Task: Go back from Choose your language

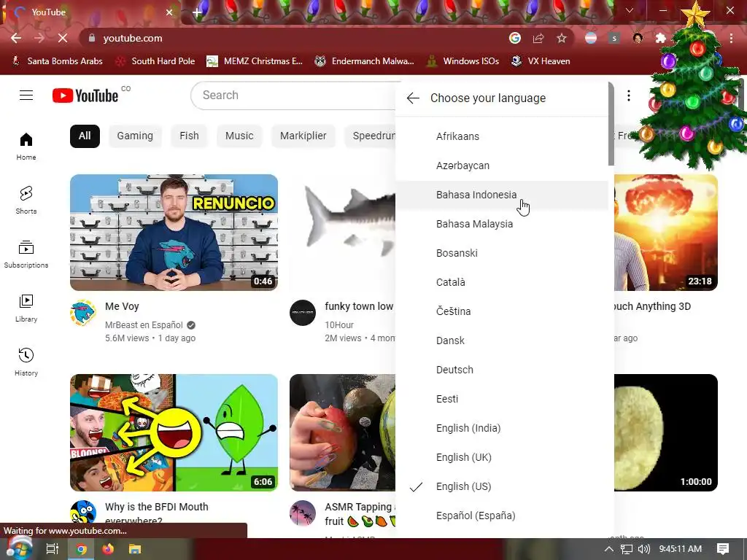Action: pos(413,98)
